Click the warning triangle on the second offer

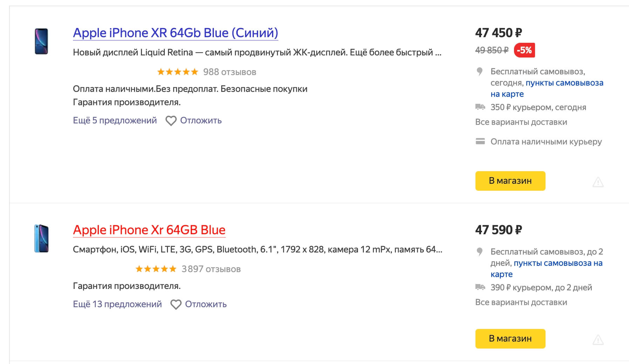point(598,340)
